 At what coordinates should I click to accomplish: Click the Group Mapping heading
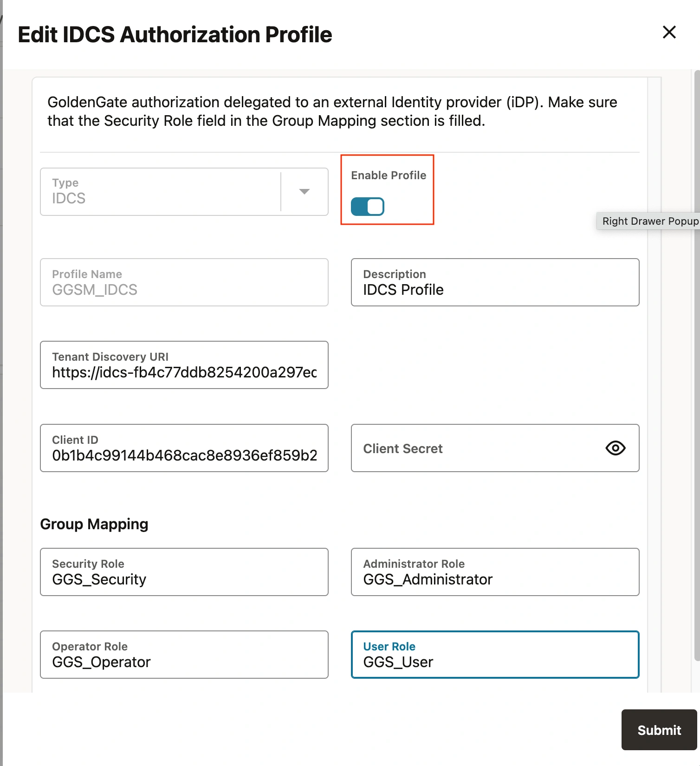(x=94, y=524)
